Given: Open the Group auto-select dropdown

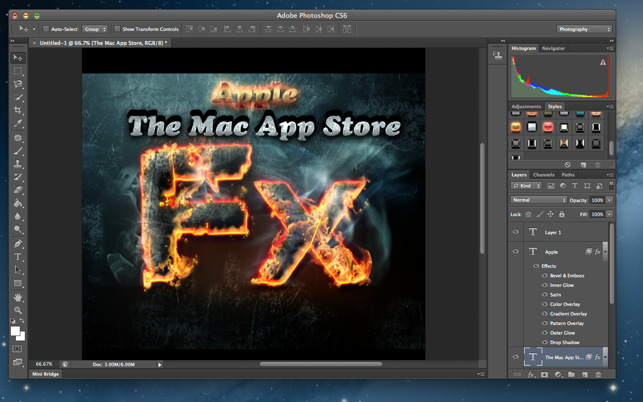Looking at the screenshot, I should (95, 29).
